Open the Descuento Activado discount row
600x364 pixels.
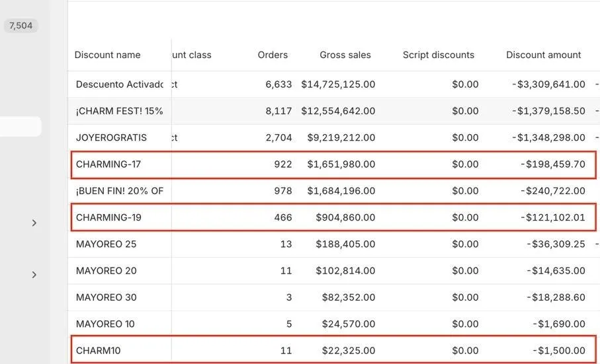(x=119, y=85)
